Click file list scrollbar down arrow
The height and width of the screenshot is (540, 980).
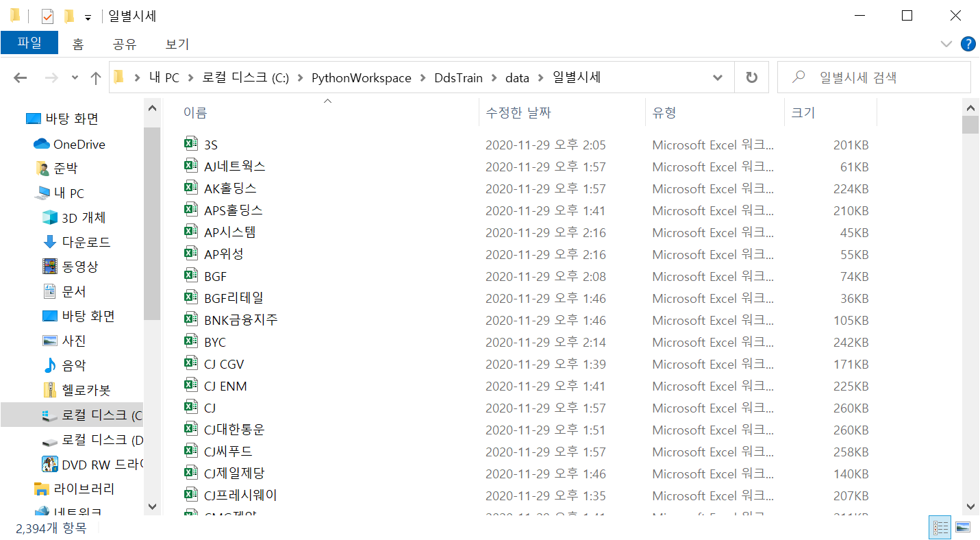[970, 506]
